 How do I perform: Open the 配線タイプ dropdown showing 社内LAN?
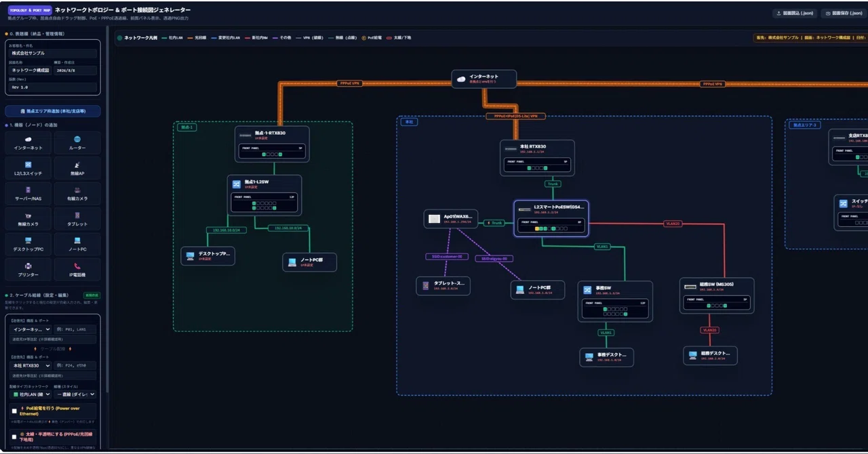tap(31, 394)
